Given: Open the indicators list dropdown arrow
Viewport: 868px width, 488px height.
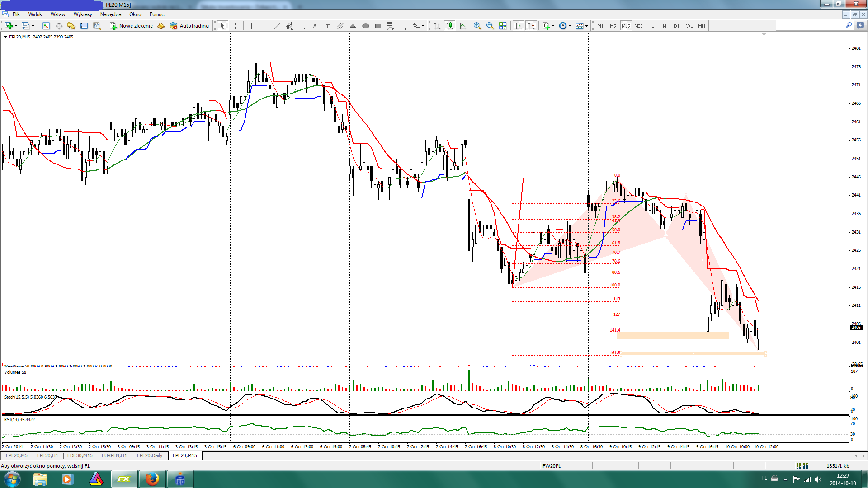Looking at the screenshot, I should click(x=553, y=26).
